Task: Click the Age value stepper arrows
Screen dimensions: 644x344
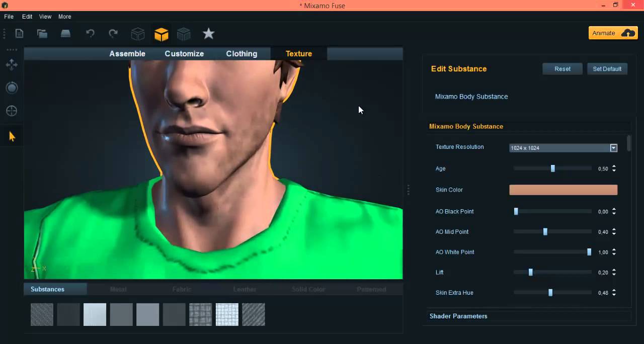Action: coord(614,168)
